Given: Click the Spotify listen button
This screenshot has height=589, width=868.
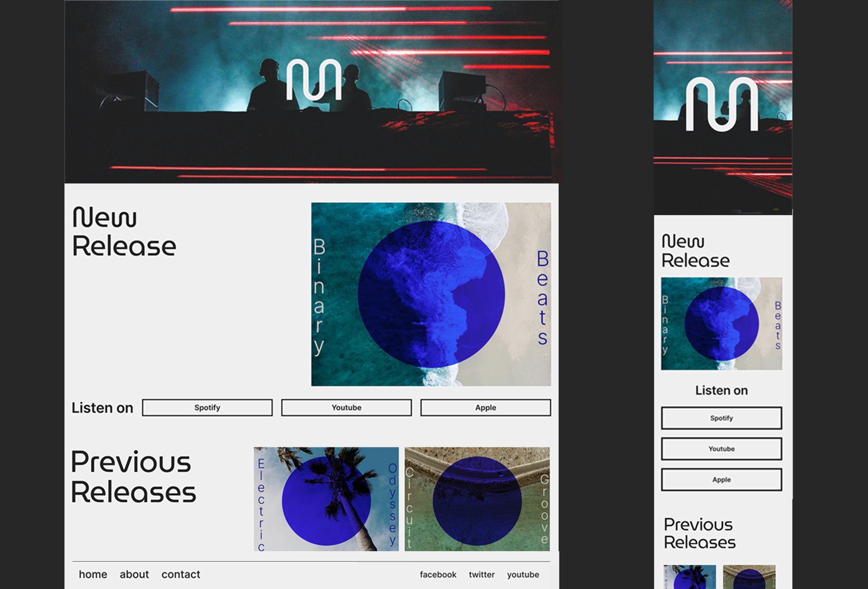Looking at the screenshot, I should [206, 408].
